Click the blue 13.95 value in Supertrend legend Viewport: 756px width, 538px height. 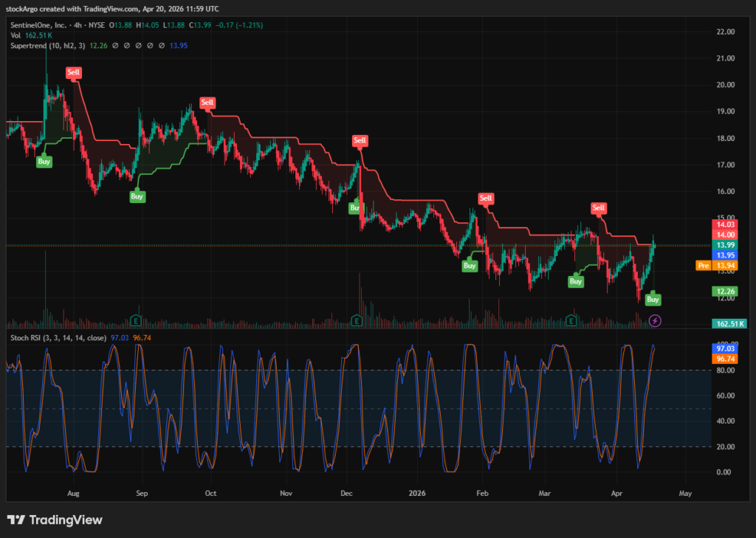coord(179,46)
